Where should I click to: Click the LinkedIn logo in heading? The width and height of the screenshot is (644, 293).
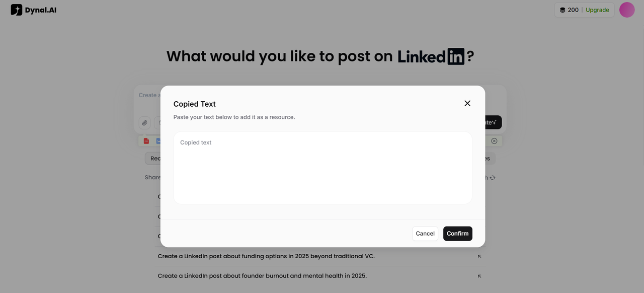point(431,56)
